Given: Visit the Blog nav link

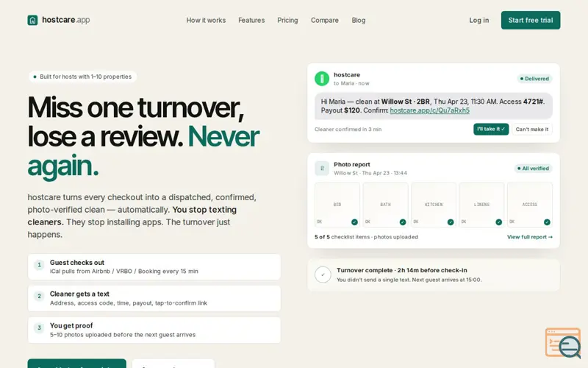Looking at the screenshot, I should [x=359, y=21].
